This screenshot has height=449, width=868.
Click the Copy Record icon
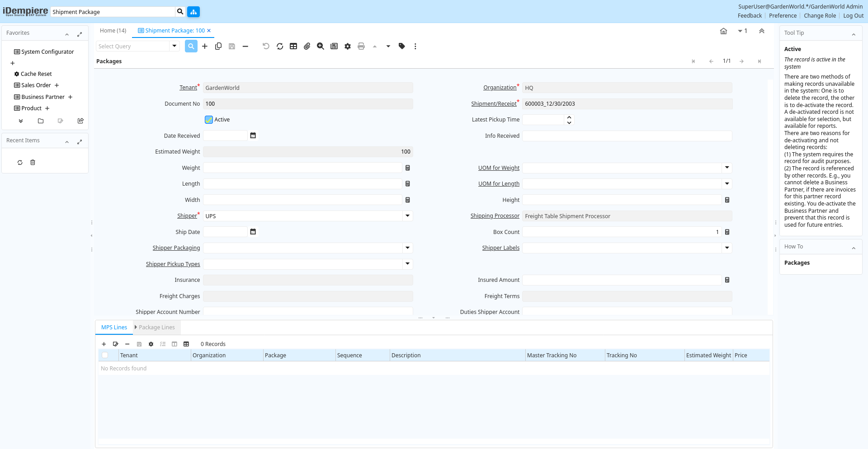(x=218, y=47)
